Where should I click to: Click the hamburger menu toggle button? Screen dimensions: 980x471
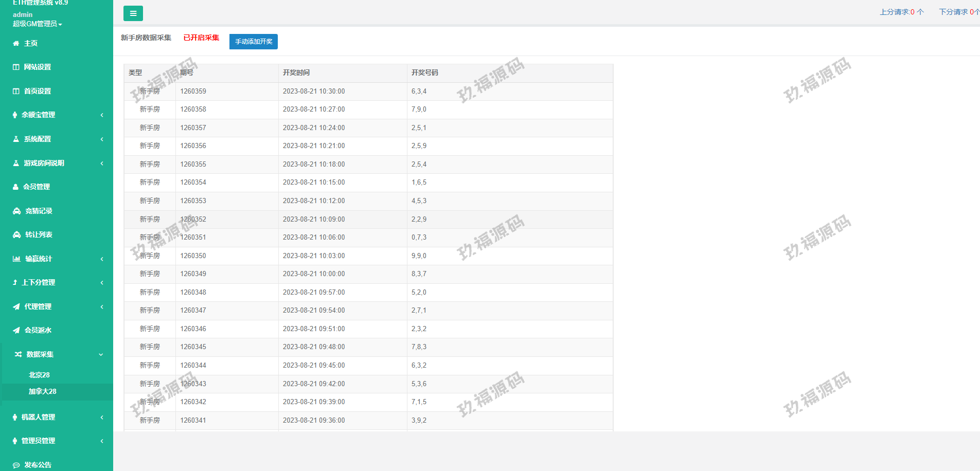point(133,13)
